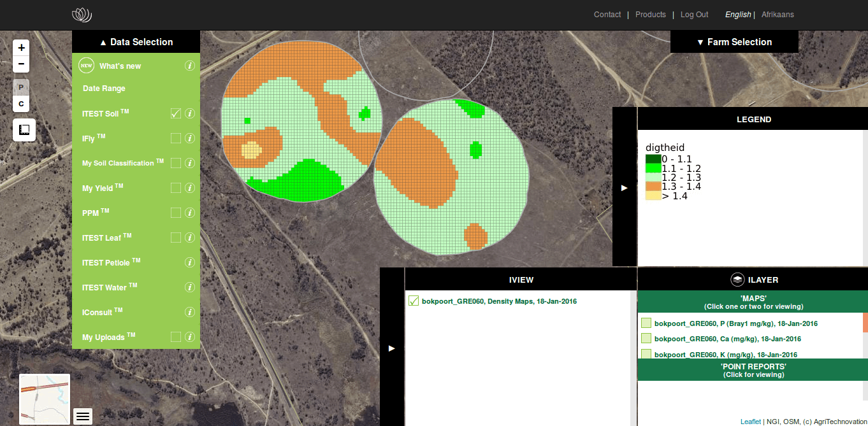Open What's new via the NEW badge

[x=85, y=65]
